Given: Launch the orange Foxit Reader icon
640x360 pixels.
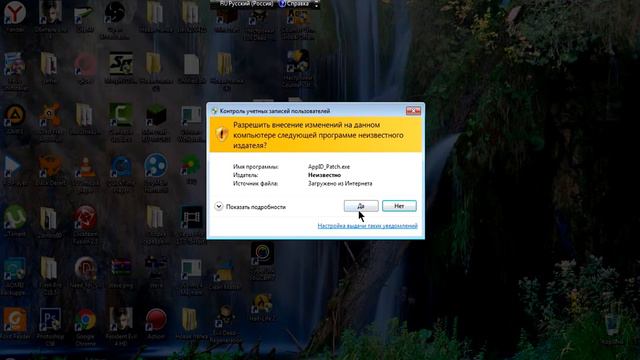Looking at the screenshot, I should pyautogui.click(x=15, y=320).
